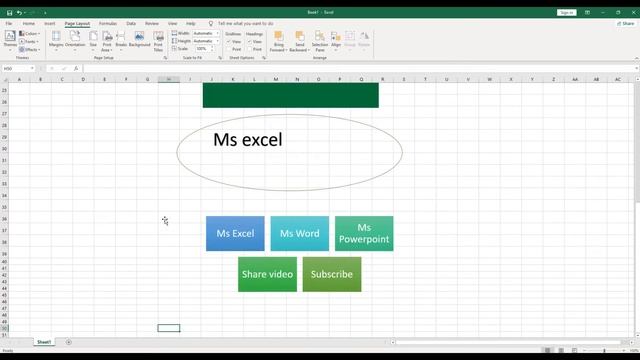This screenshot has height=360, width=640.
Task: Click the Insert Function fx icon
Action: click(x=76, y=69)
